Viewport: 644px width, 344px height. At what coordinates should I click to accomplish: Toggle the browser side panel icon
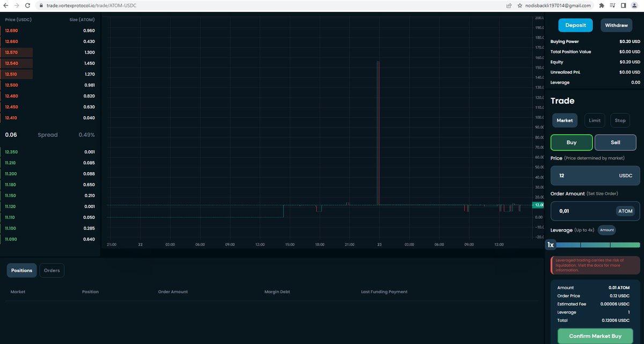coord(623,5)
